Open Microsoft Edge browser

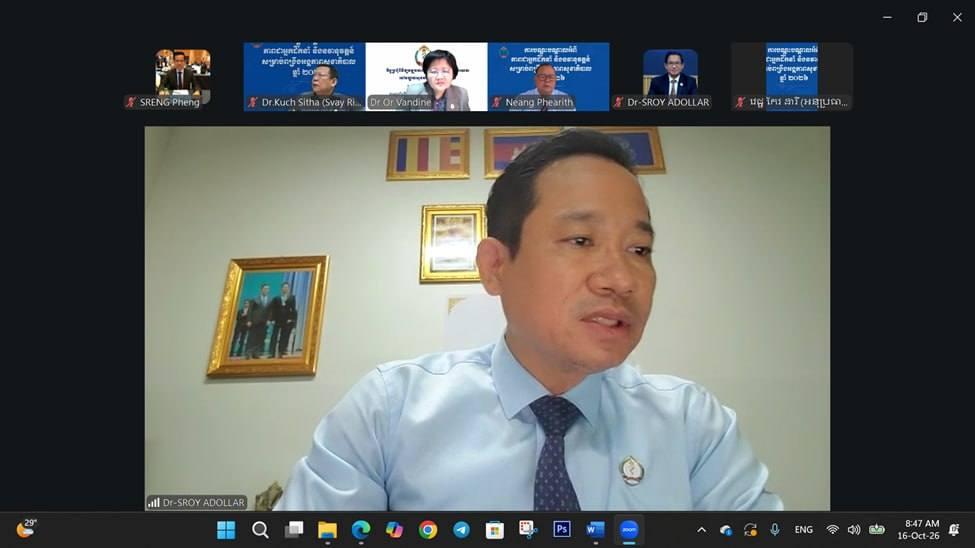[360, 530]
